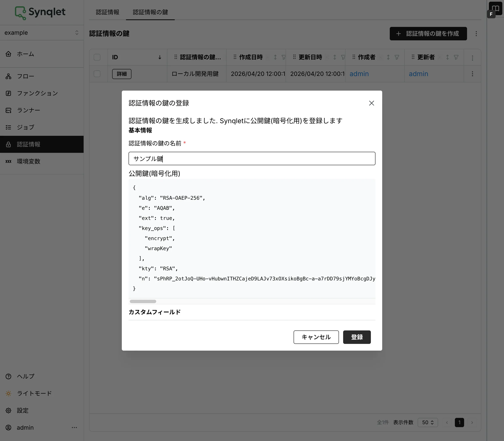Viewport: 504px width, 441px height.
Task: Filter the 更新者 column
Action: click(456, 57)
